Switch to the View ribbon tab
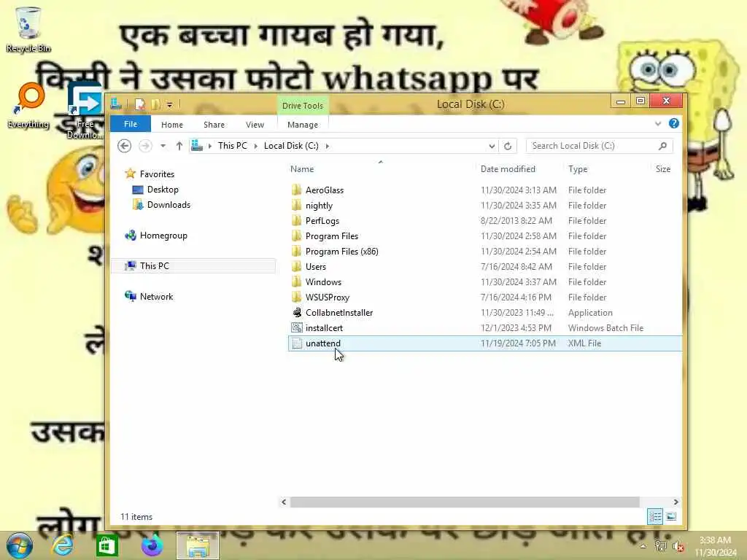Image resolution: width=747 pixels, height=560 pixels. click(255, 124)
